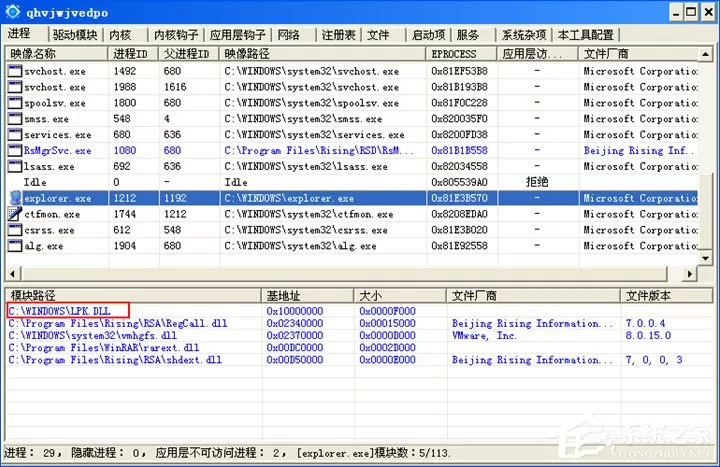720x467 pixels.
Task: Click the ctfmon.exe pen icon
Action: (x=15, y=214)
